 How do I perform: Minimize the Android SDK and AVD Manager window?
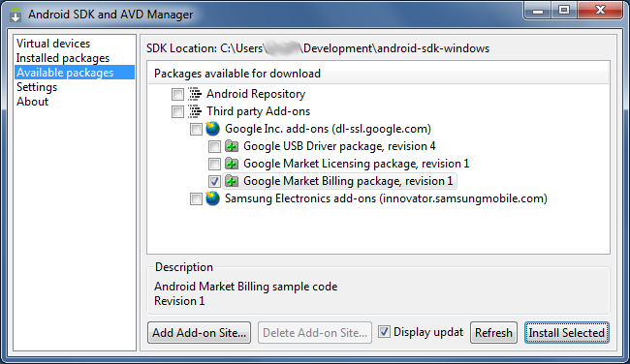click(538, 11)
